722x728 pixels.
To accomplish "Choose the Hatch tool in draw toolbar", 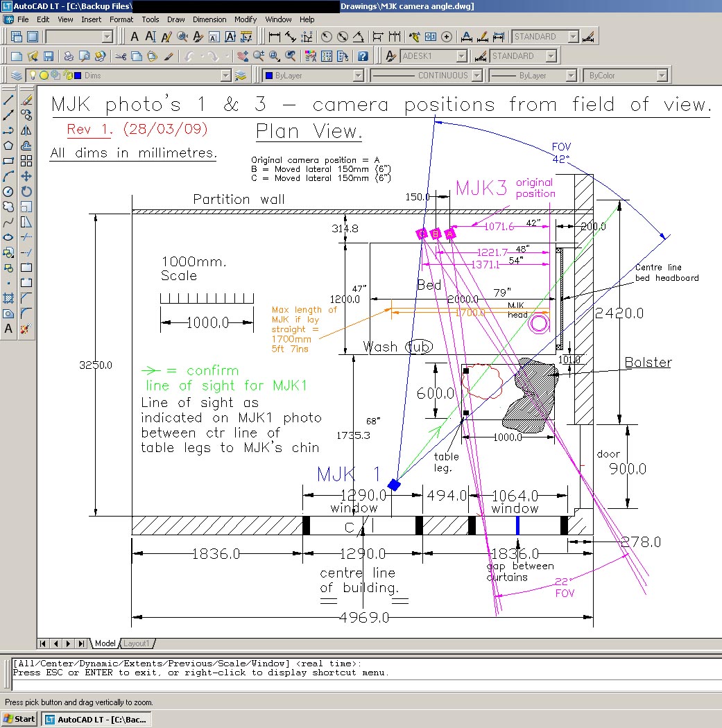I will pos(8,299).
